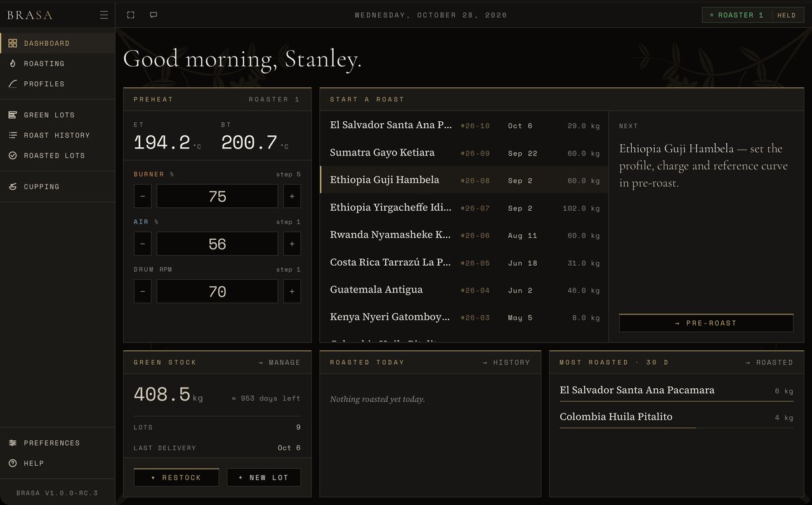812x505 pixels.
Task: Click the Help question mark icon
Action: (13, 463)
